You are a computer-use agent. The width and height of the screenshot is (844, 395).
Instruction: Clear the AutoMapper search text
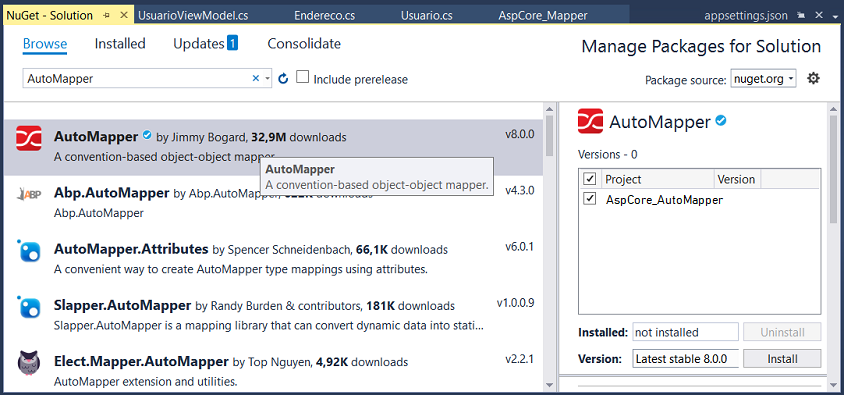click(256, 79)
